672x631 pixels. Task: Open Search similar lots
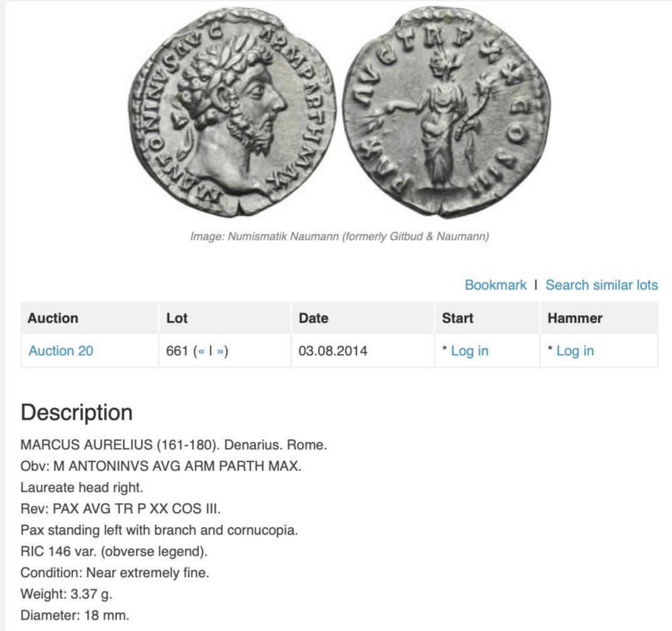[x=601, y=285]
